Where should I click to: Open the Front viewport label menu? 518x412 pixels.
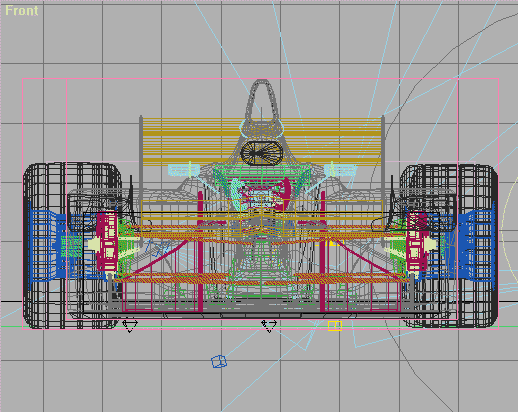[x=22, y=11]
